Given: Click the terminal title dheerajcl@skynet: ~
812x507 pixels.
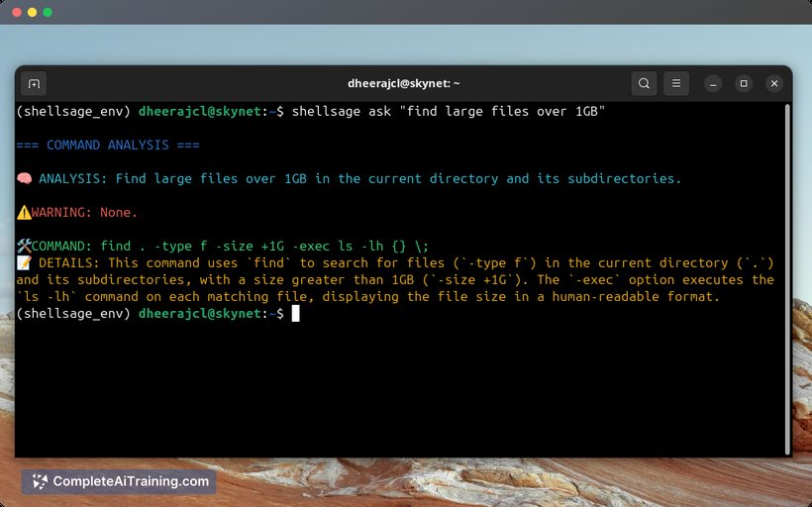Looking at the screenshot, I should pyautogui.click(x=403, y=83).
